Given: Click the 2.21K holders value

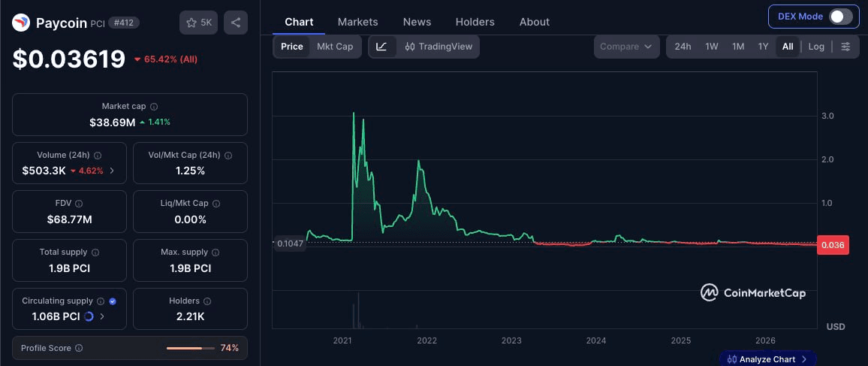Looking at the screenshot, I should pos(191,316).
